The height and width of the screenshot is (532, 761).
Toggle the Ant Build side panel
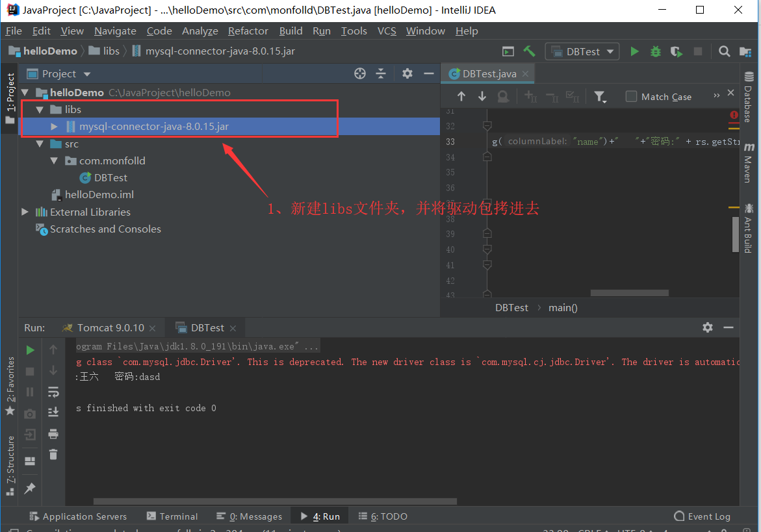(x=749, y=228)
